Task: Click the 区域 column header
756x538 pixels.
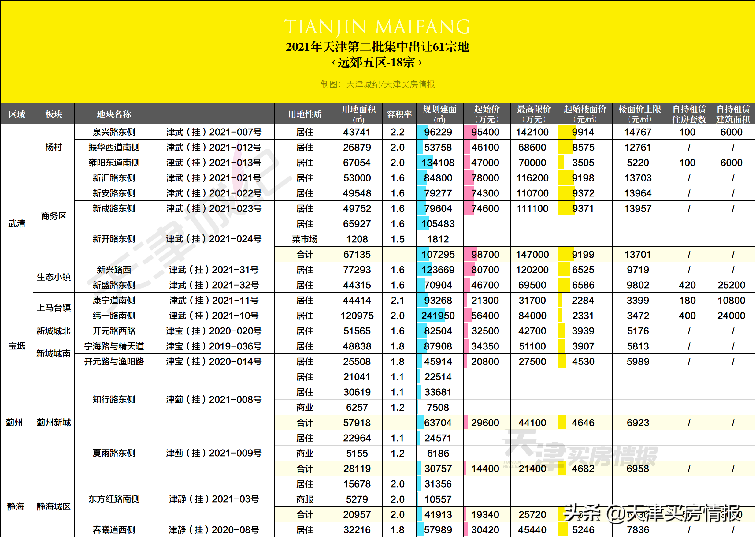Action: 17,113
